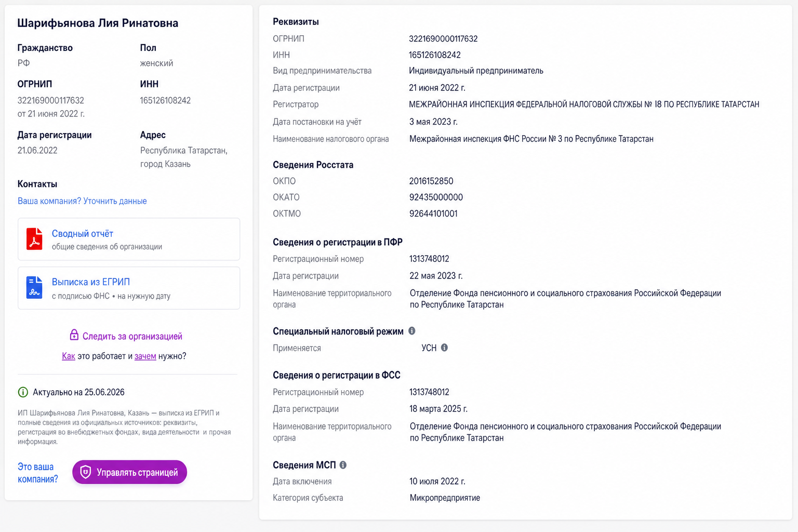This screenshot has height=532, width=798.
Task: Click the Сводный отчёт card subtitle text
Action: click(x=107, y=247)
